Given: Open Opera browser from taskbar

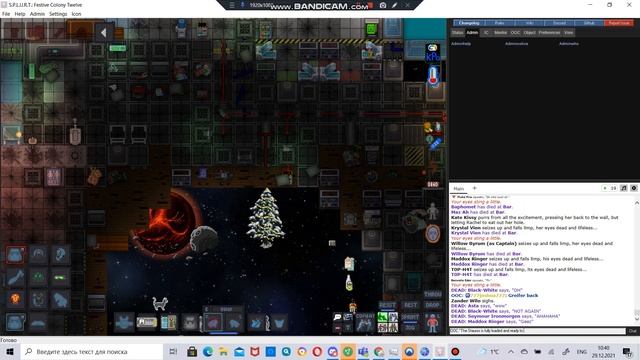Looking at the screenshot, I should point(317,351).
